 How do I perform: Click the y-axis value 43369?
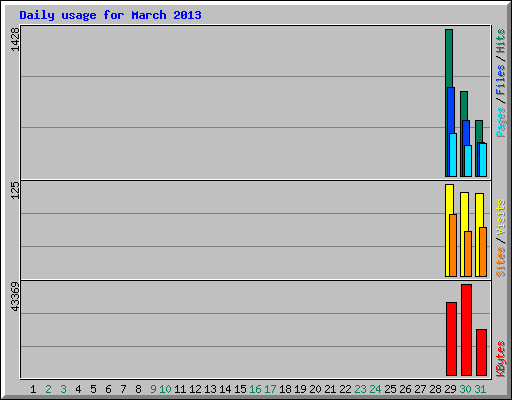click(15, 297)
